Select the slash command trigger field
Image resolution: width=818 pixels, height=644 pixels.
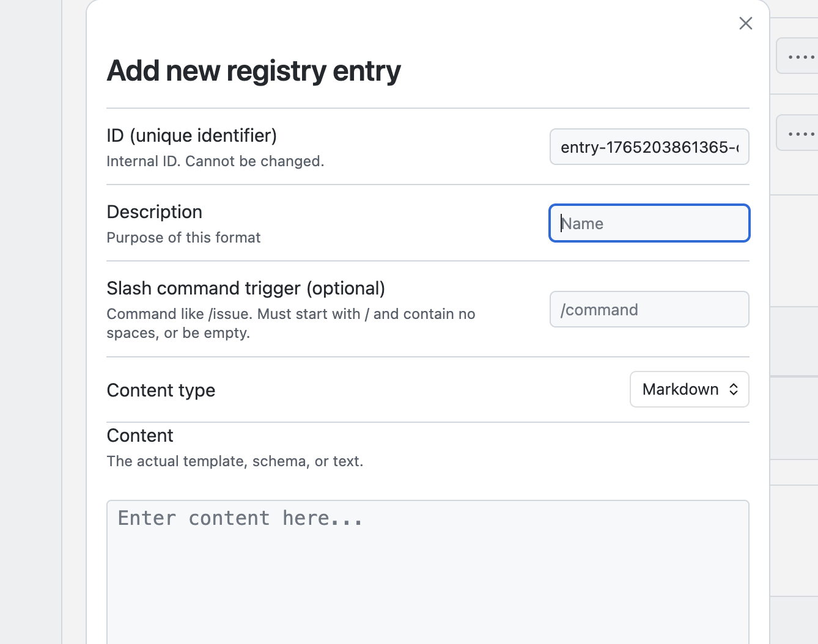[x=649, y=309]
